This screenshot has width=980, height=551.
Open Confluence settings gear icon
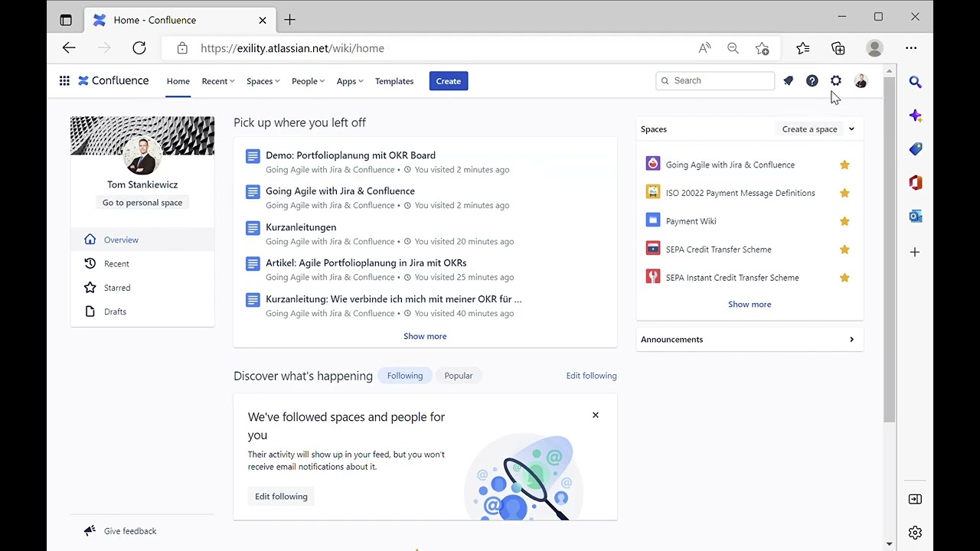(836, 81)
